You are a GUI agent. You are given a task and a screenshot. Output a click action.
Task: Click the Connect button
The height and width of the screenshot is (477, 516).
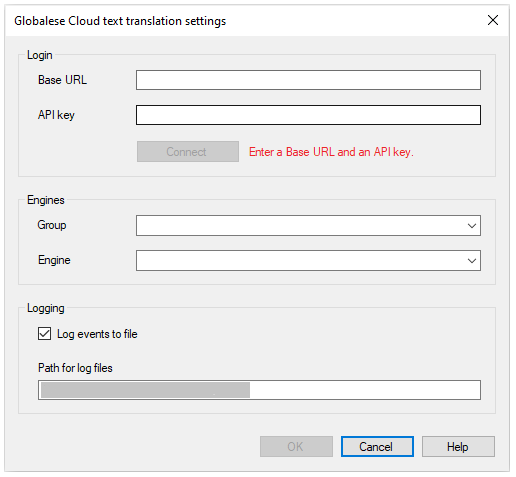(188, 152)
